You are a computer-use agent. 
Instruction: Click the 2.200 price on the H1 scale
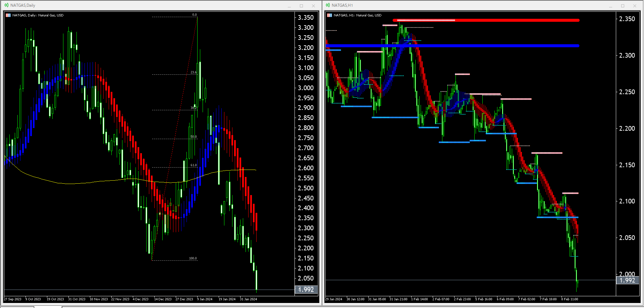coord(627,128)
